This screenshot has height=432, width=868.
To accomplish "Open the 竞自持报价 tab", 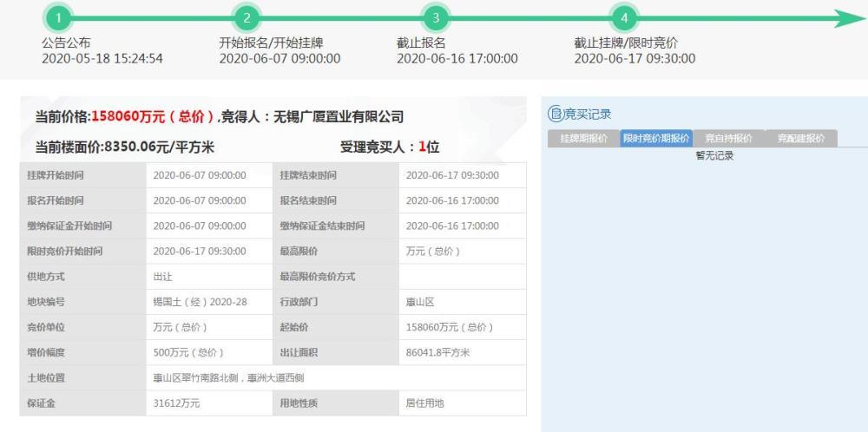I will click(x=728, y=139).
